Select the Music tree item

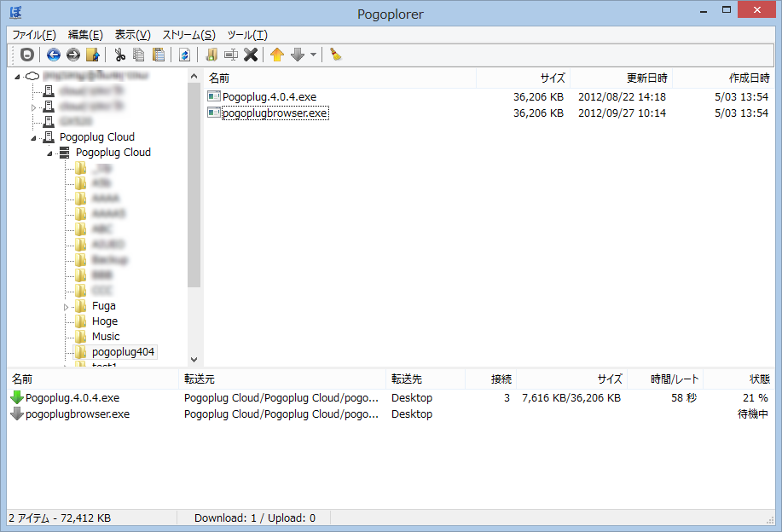[106, 337]
